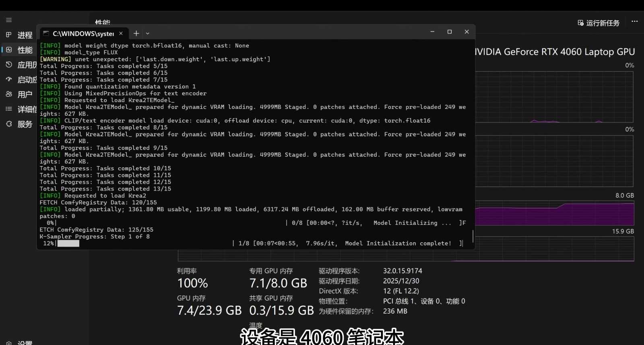The height and width of the screenshot is (345, 644).
Task: Click the 'model_type FLUX' terminal line
Action: (x=78, y=52)
